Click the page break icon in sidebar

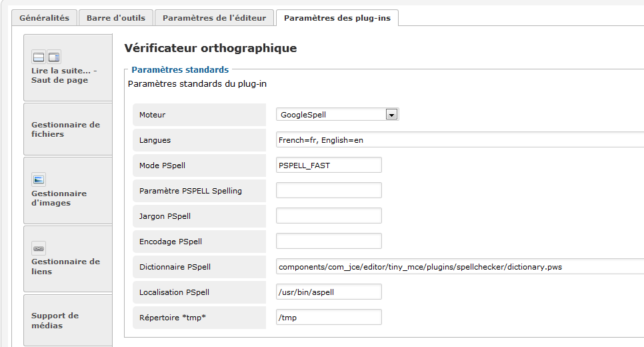(x=54, y=57)
